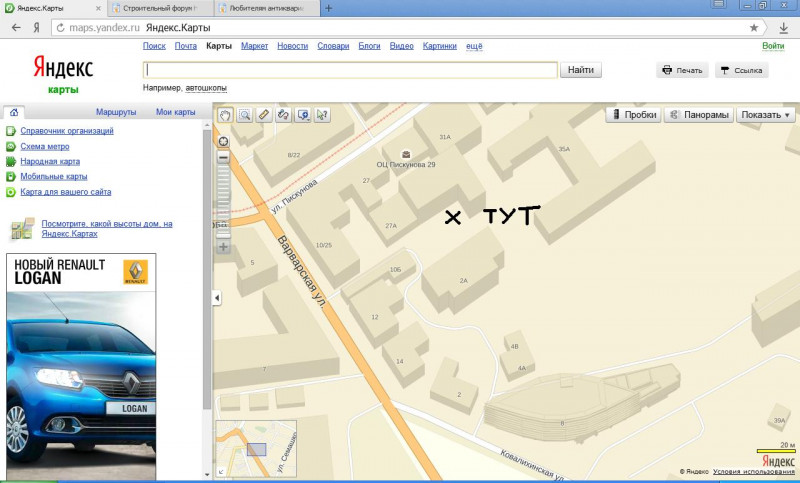The width and height of the screenshot is (800, 483).
Task: Click the locate-me compass icon
Action: coord(223,140)
